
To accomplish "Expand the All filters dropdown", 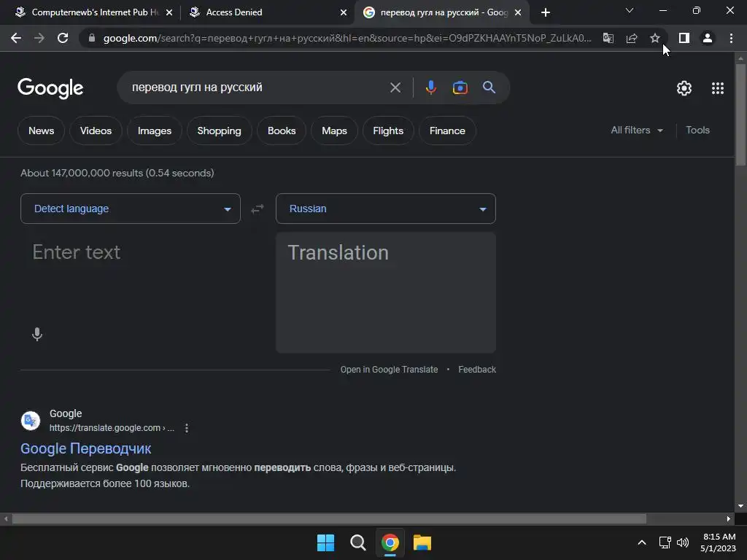I will [637, 130].
